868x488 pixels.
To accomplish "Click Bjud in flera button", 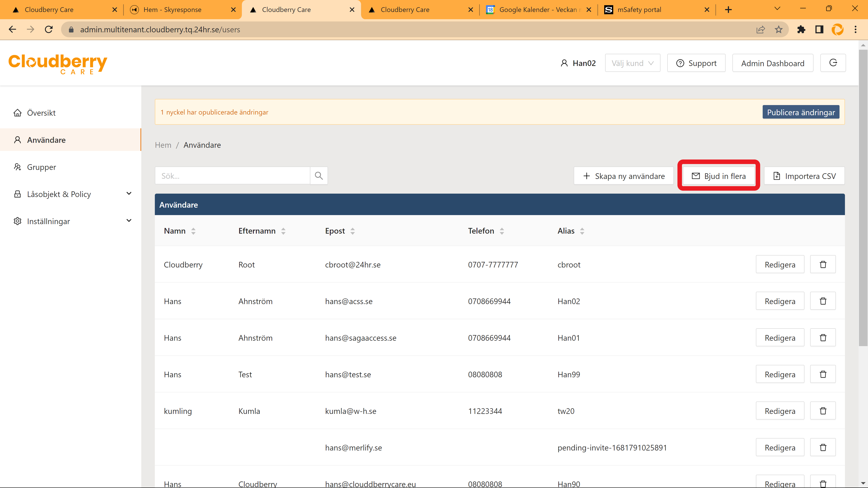I will pos(718,176).
